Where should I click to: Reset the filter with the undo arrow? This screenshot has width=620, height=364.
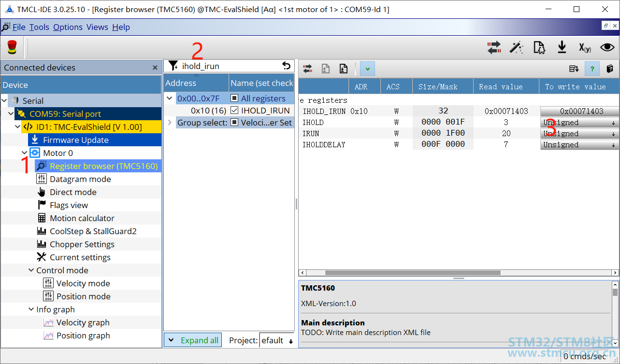click(287, 66)
